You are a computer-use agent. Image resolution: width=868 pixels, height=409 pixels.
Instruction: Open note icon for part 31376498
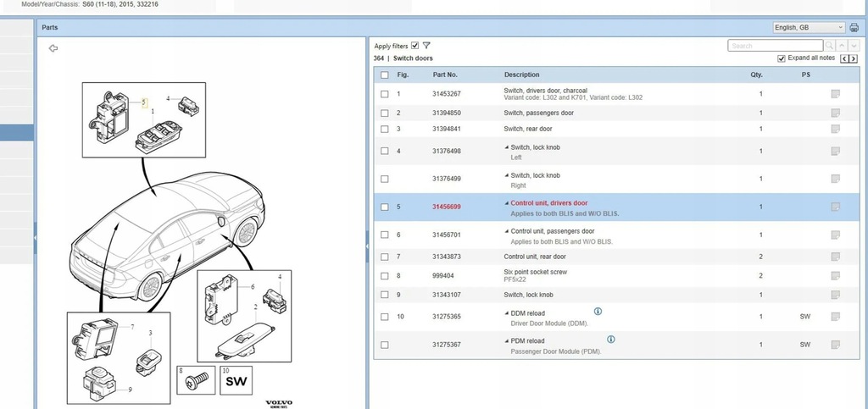(835, 151)
